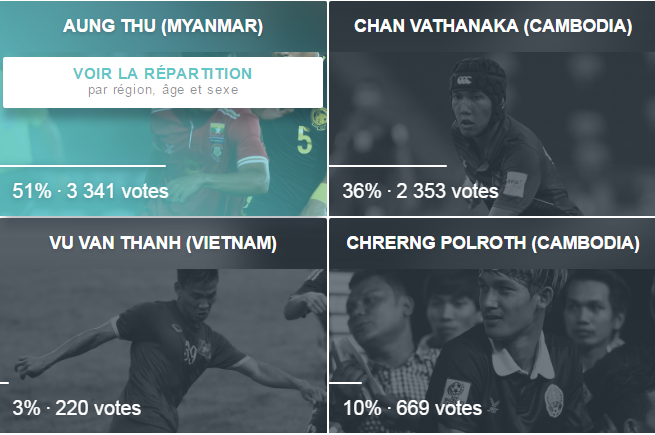Select the 51% · 3 341 votes result
The image size is (655, 435).
point(90,191)
